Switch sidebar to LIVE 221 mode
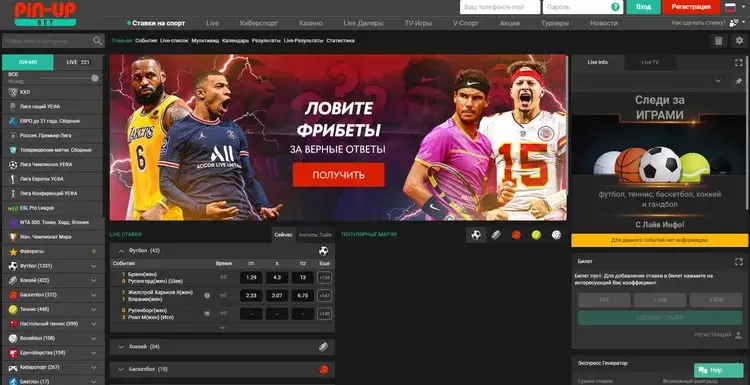The image size is (750, 385). click(x=78, y=63)
